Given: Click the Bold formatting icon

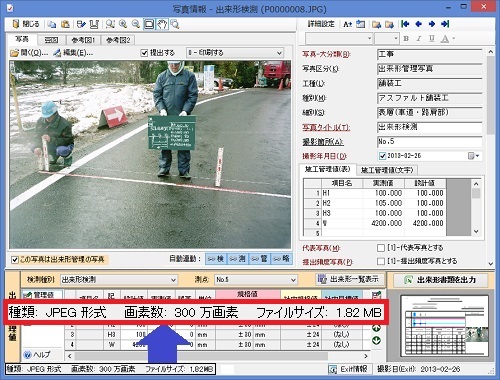Looking at the screenshot, I should click(x=406, y=39).
